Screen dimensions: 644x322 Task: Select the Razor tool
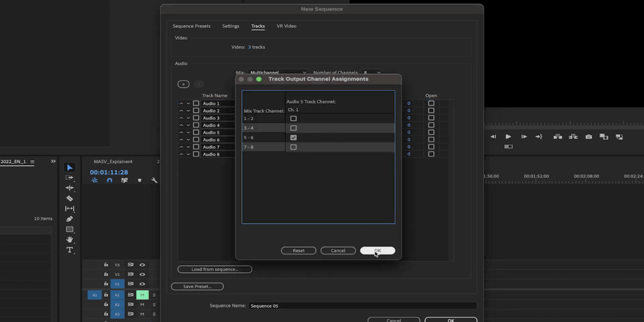pos(70,198)
